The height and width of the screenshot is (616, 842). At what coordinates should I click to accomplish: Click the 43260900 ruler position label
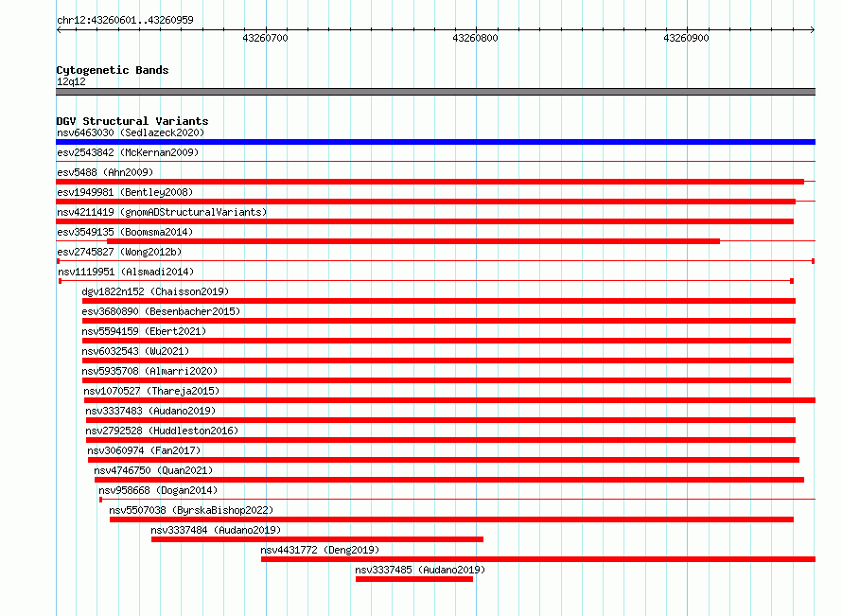pyautogui.click(x=686, y=38)
